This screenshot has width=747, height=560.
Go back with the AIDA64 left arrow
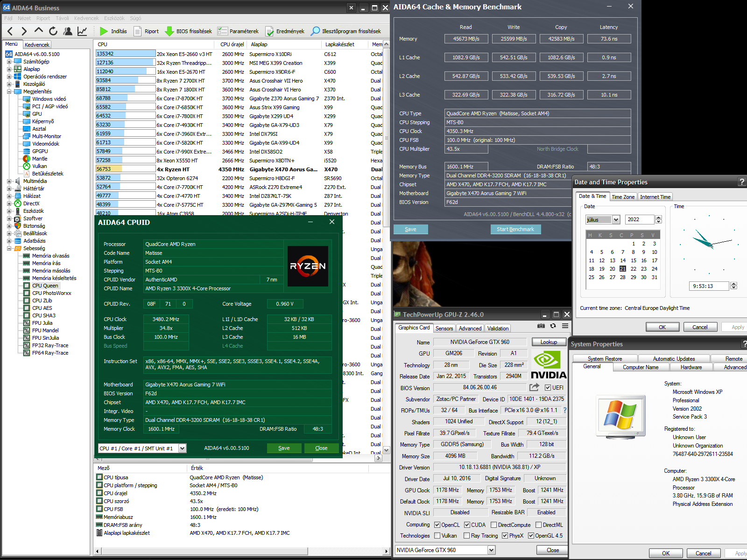point(10,31)
